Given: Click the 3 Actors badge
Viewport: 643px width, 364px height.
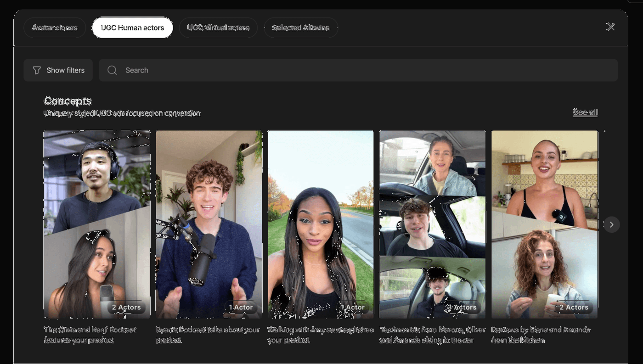Looking at the screenshot, I should tap(462, 308).
